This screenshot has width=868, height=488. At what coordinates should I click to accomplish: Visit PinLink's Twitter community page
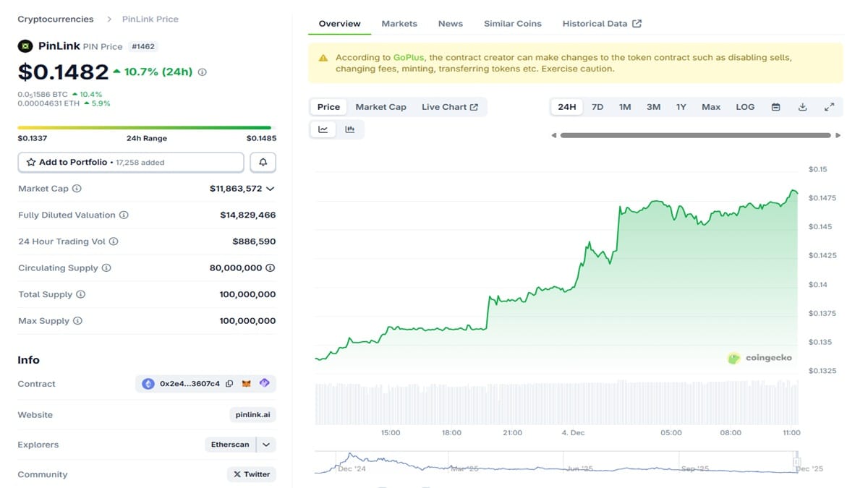coord(251,474)
